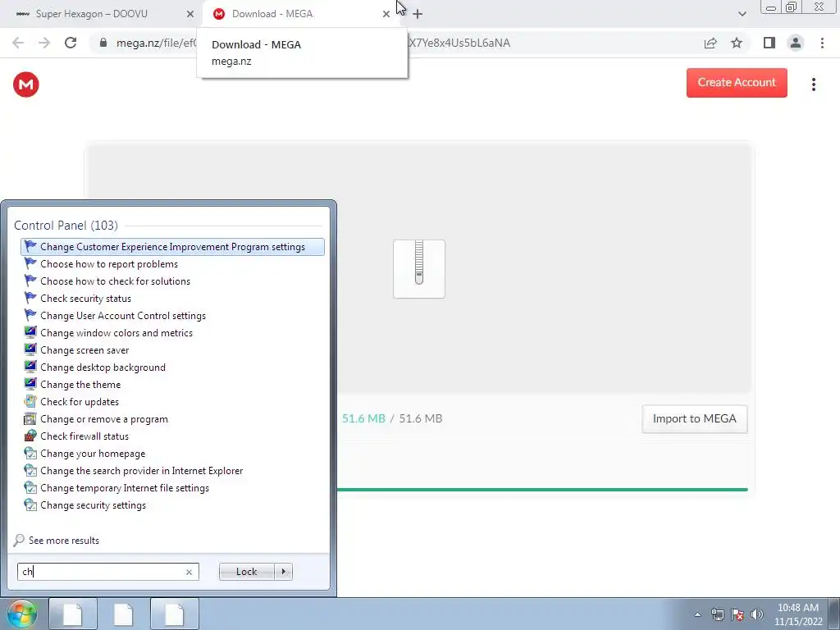840x630 pixels.
Task: Show hidden tray icons arrow
Action: (697, 614)
